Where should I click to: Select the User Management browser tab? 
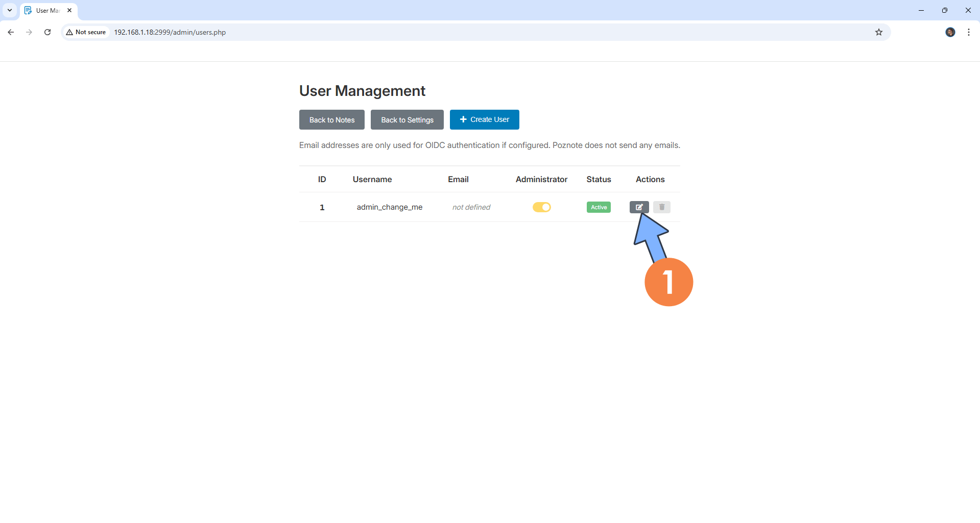(46, 10)
